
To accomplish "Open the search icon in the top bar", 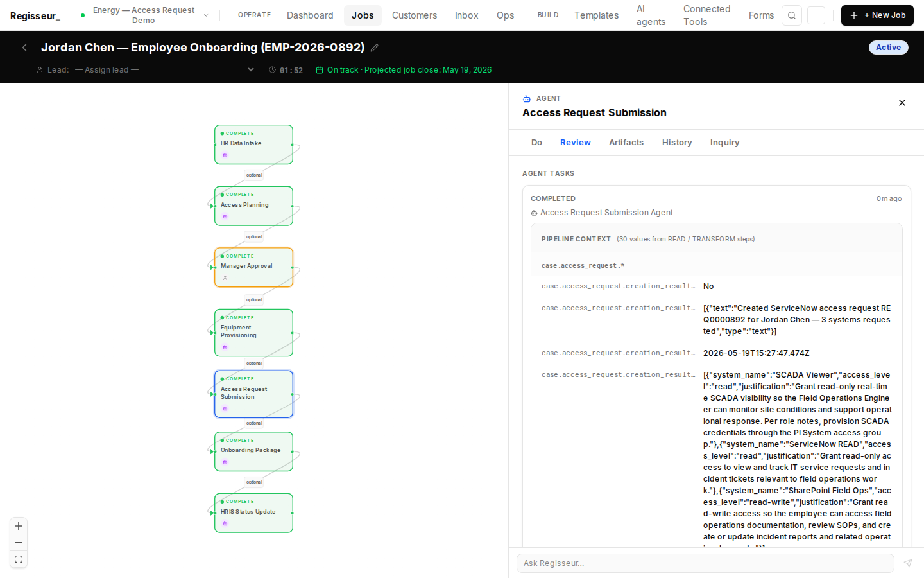I will (x=792, y=15).
